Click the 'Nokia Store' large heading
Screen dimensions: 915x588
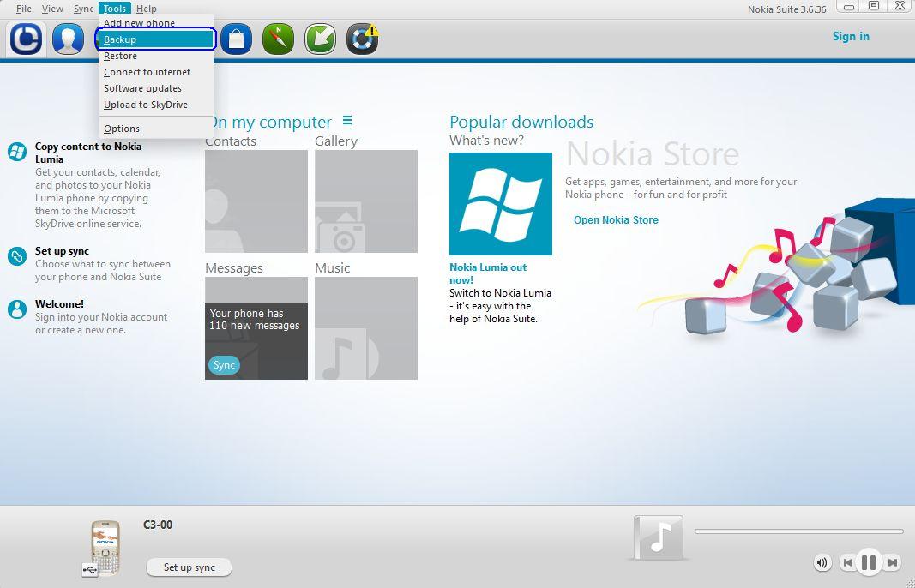pyautogui.click(x=653, y=154)
